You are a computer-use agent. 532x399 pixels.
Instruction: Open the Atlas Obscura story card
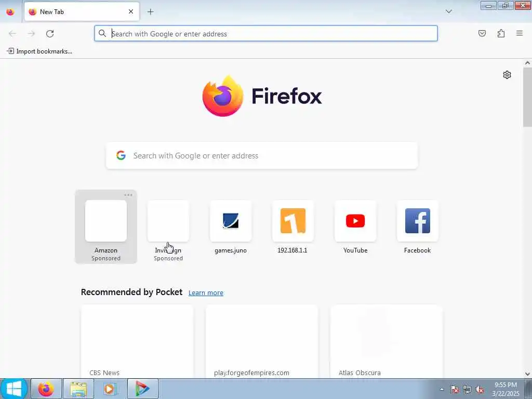[x=386, y=341]
